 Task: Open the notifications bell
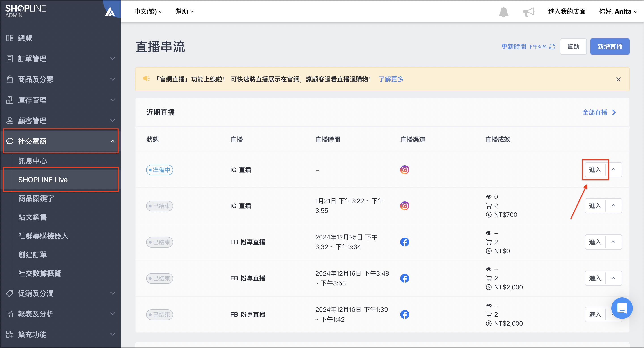(504, 12)
